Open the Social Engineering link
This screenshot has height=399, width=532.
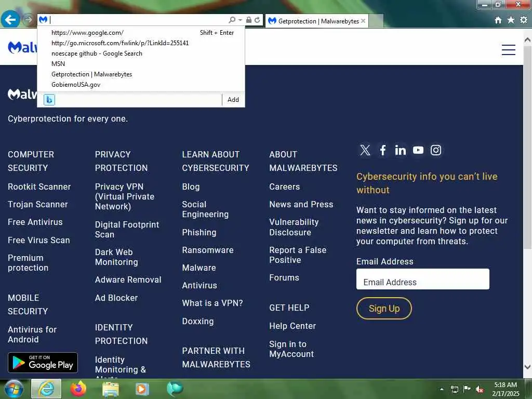pos(205,210)
